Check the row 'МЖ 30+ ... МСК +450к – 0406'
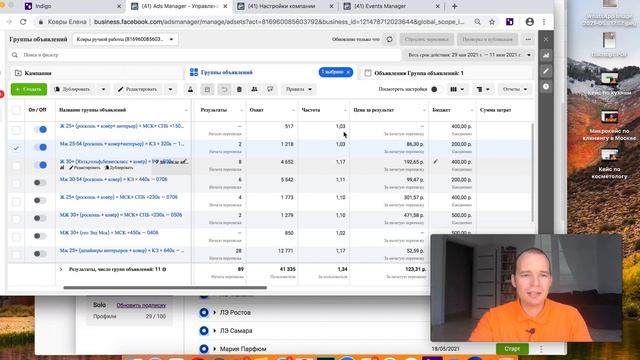 click(16, 237)
